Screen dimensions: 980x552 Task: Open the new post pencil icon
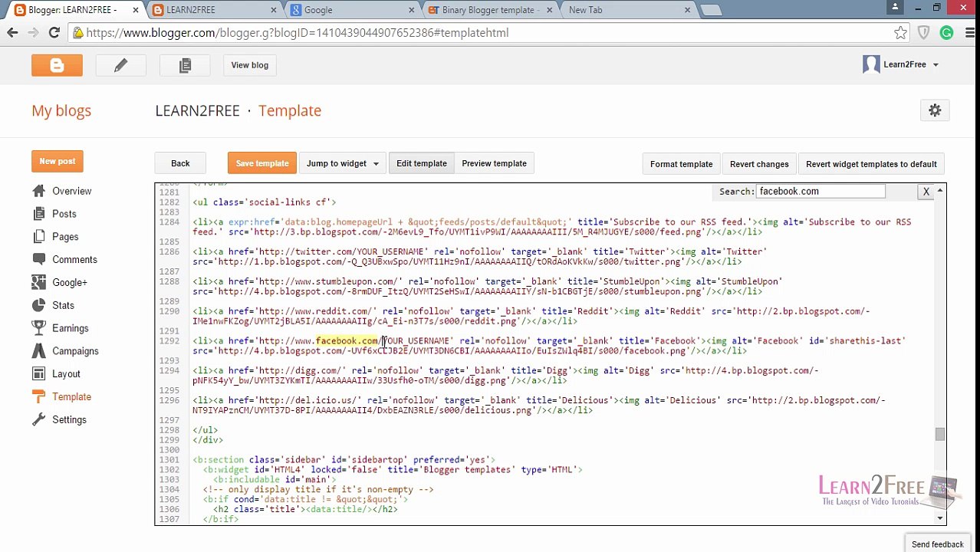120,65
